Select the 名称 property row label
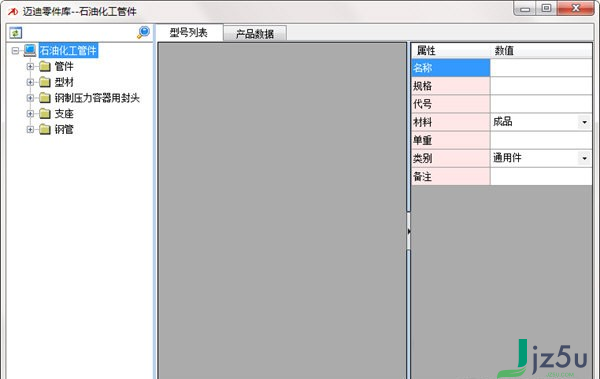600x379 pixels. [x=451, y=68]
